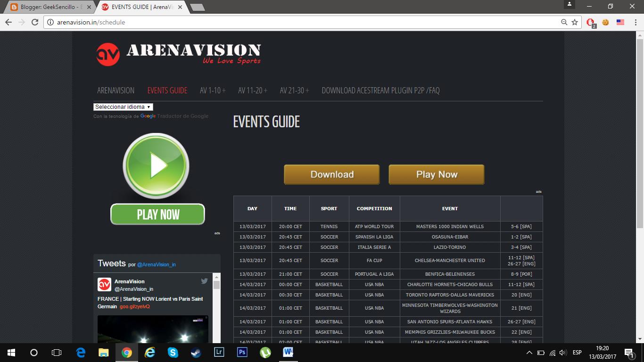The image size is (644, 362).
Task: Click the ArenaVision tweet author name
Action: click(x=130, y=281)
